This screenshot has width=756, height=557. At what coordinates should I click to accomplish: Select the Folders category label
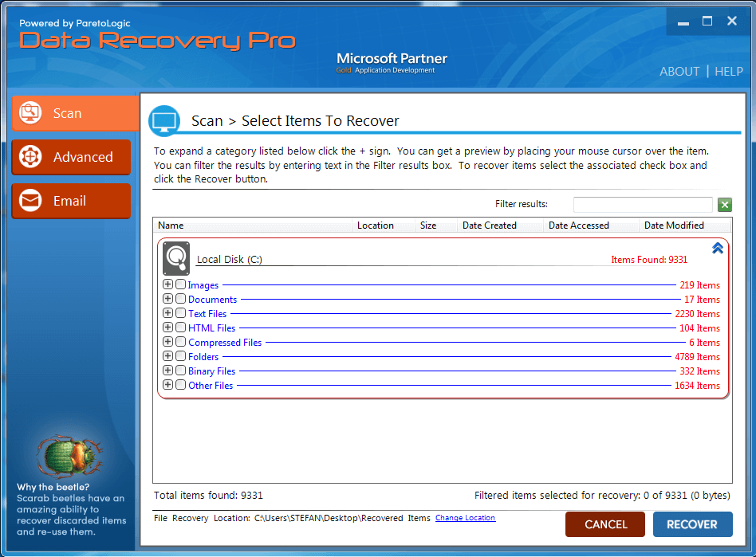[x=203, y=356]
